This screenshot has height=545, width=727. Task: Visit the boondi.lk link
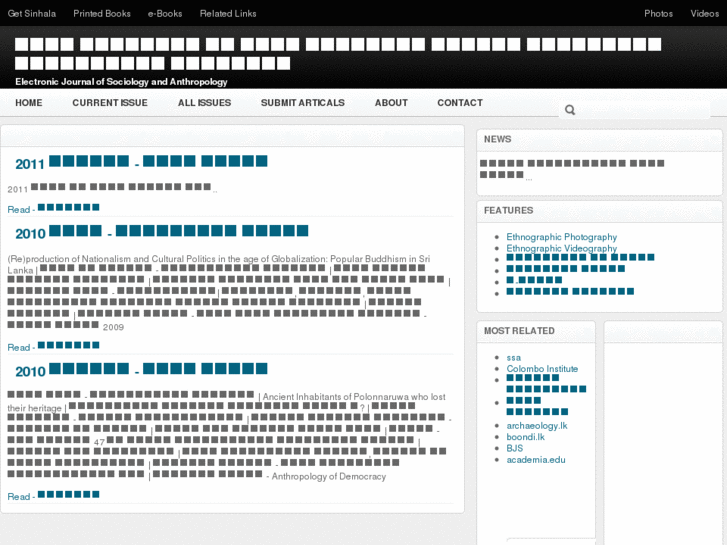coord(525,436)
